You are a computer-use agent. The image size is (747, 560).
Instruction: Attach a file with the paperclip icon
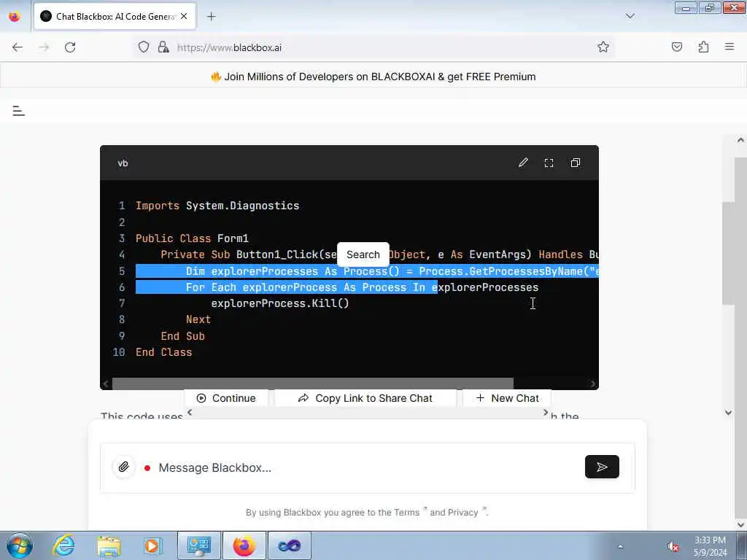pos(123,467)
